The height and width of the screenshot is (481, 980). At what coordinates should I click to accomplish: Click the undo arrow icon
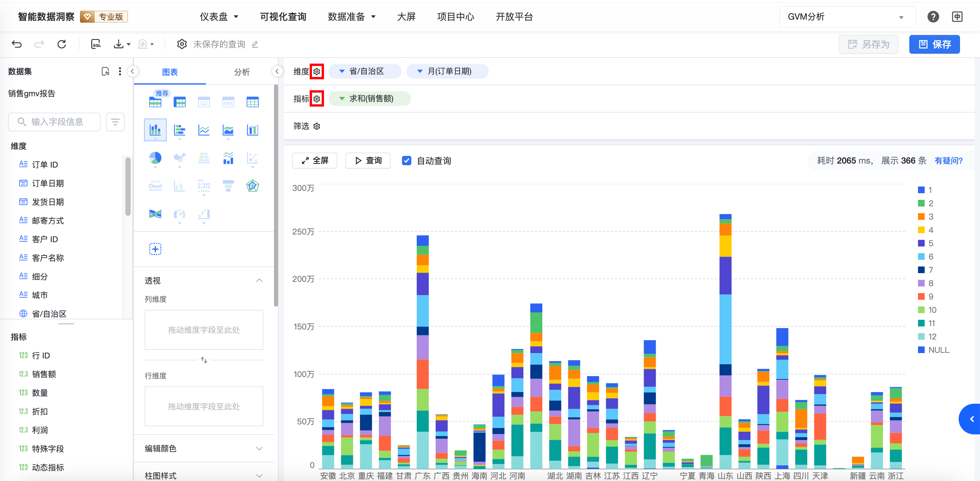[x=17, y=44]
